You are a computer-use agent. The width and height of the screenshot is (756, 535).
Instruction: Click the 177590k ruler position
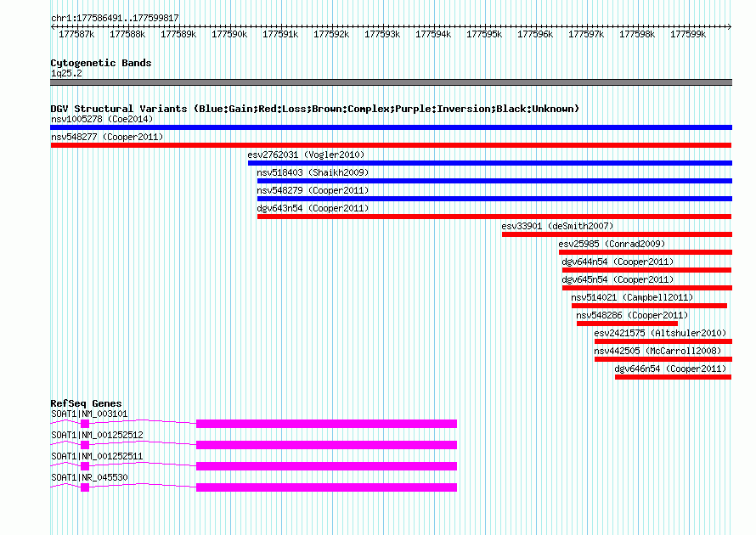pyautogui.click(x=229, y=34)
